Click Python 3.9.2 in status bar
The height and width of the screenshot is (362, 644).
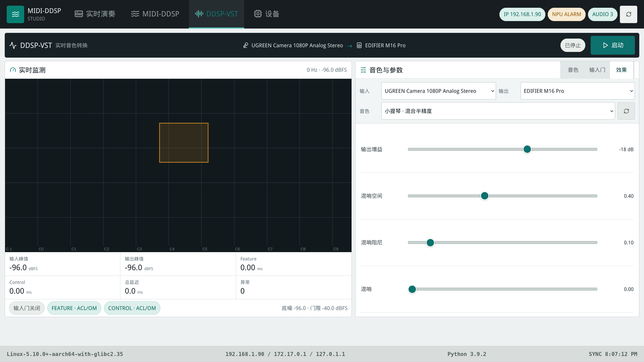pyautogui.click(x=467, y=354)
